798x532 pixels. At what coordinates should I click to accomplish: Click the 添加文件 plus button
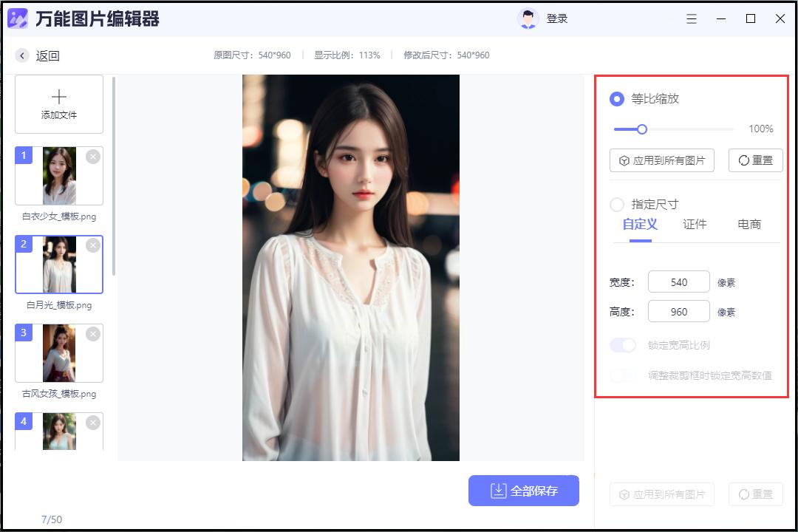click(59, 104)
